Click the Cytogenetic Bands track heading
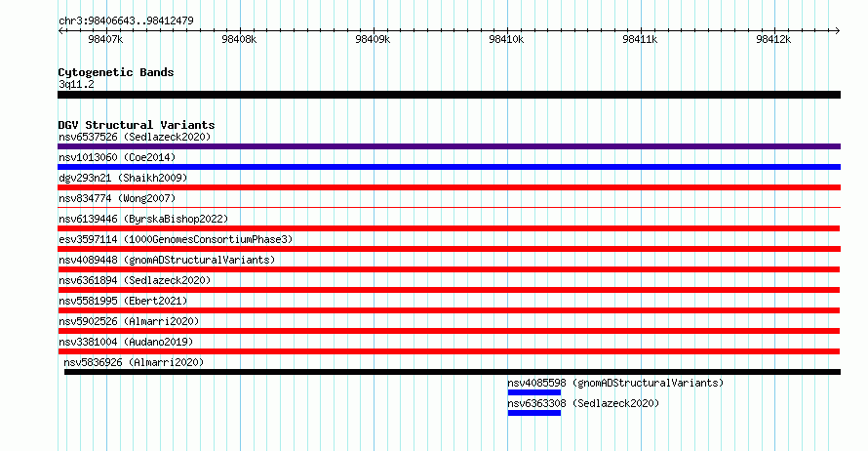This screenshot has height=451, width=868. coord(116,72)
